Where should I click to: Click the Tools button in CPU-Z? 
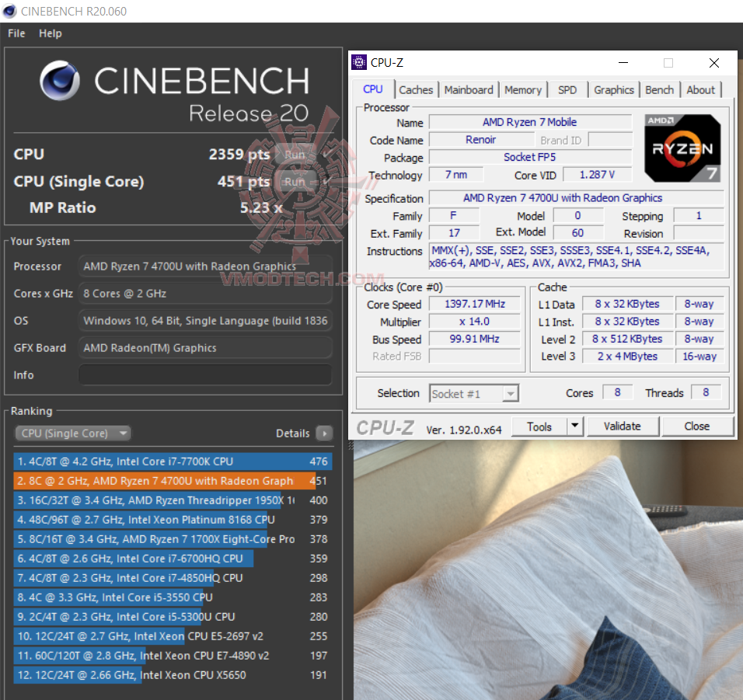(539, 427)
